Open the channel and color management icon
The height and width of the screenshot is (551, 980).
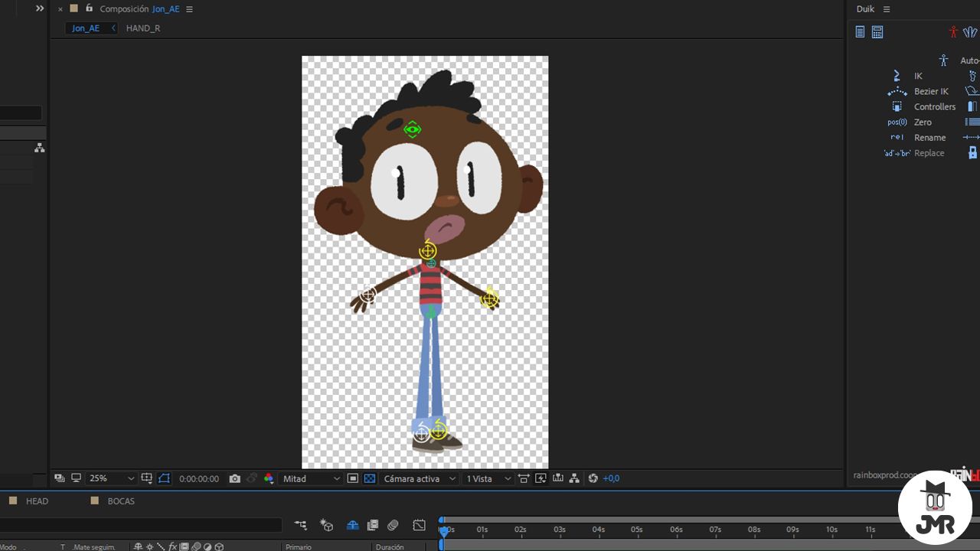269,478
